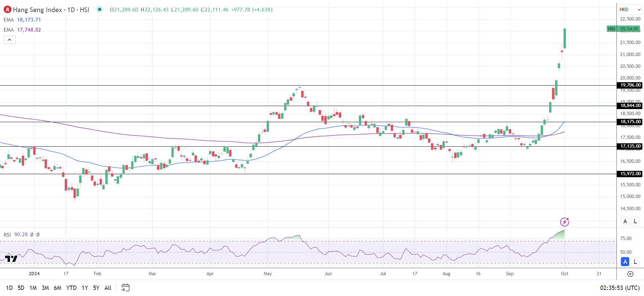Select the 1M time range
Screen dimensions: 644x296
click(33, 288)
